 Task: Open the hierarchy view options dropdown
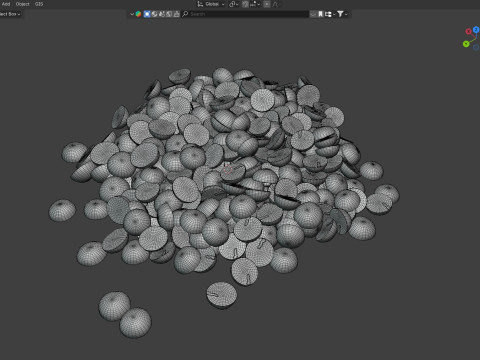coord(330,14)
